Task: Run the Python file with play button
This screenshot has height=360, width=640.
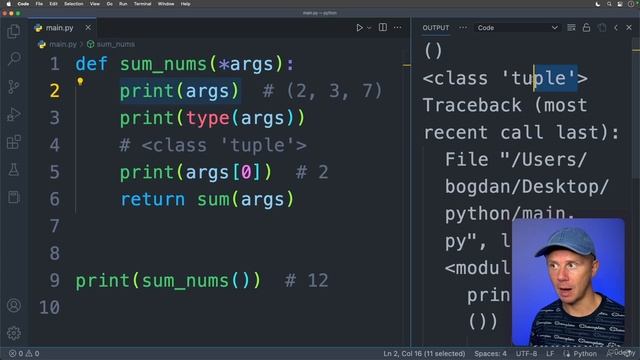Action: [x=359, y=28]
